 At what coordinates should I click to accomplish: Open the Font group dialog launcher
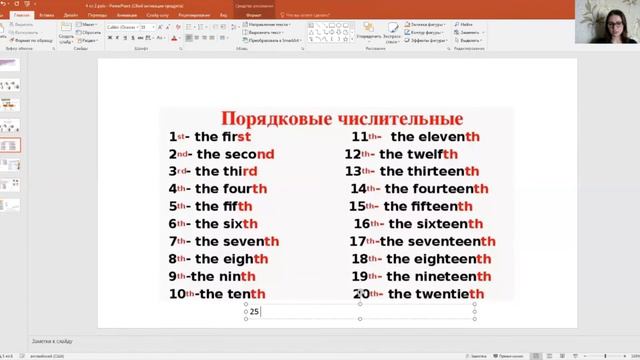[x=180, y=49]
